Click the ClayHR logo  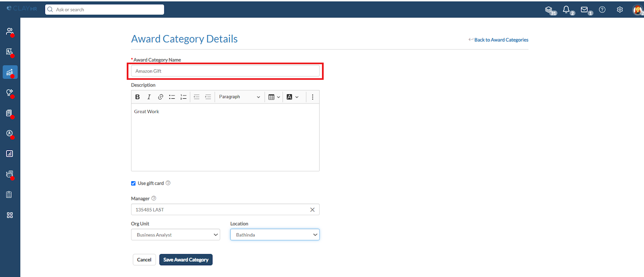pos(22,8)
